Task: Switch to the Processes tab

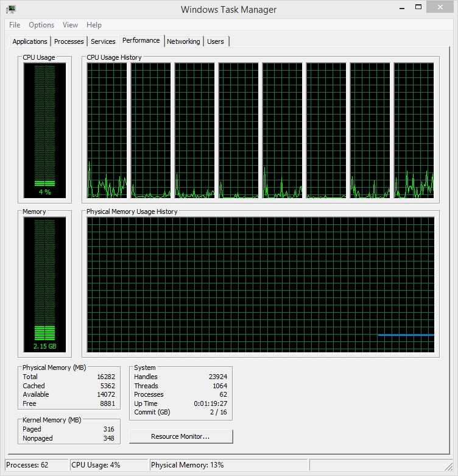Action: pyautogui.click(x=69, y=41)
